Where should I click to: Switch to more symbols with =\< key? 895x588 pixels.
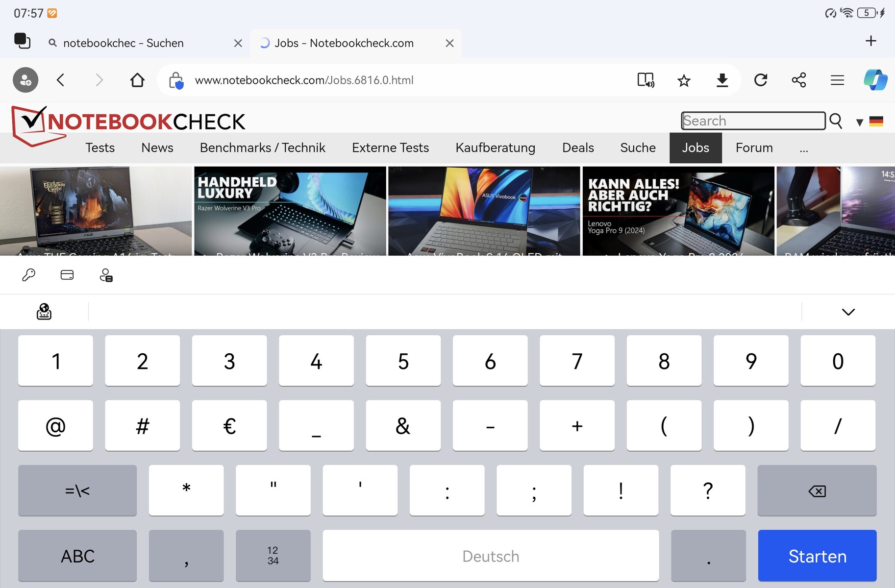[x=77, y=490]
